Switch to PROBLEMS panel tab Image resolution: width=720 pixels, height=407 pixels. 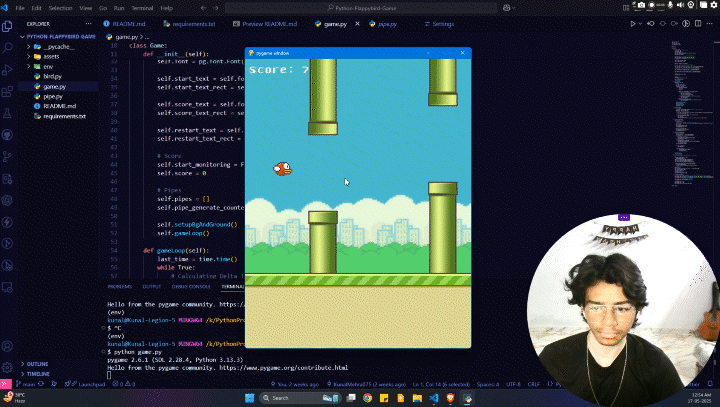click(x=119, y=287)
